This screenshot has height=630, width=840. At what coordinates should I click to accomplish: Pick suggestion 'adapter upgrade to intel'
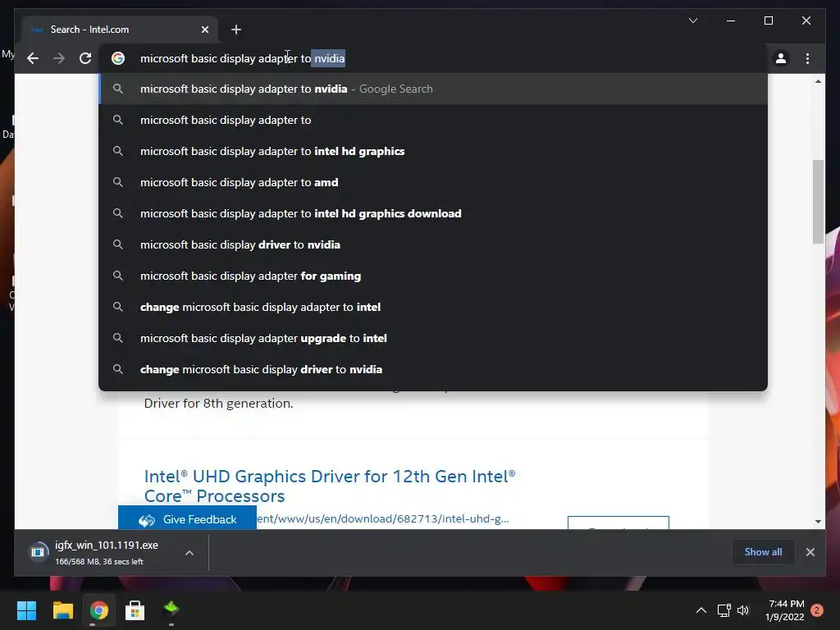click(x=433, y=338)
